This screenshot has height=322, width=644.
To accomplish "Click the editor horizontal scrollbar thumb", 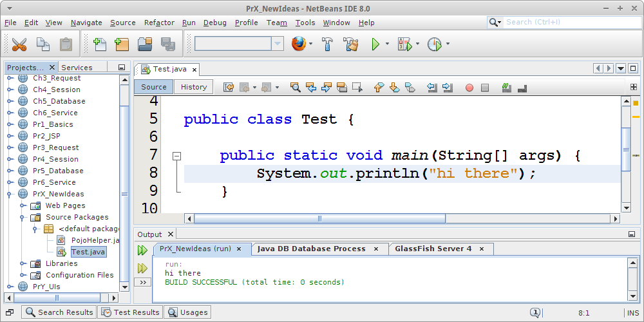I will tap(319, 218).
